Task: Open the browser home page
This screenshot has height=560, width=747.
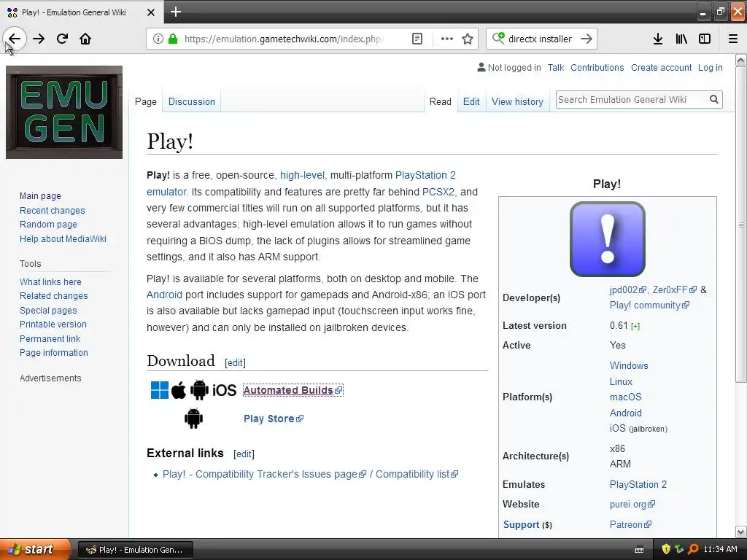Action: click(x=85, y=39)
